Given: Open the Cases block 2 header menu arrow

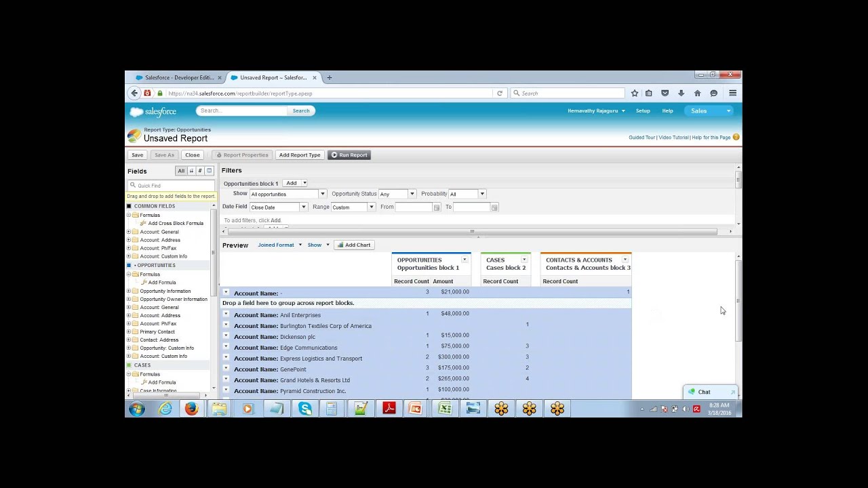Looking at the screenshot, I should [x=523, y=260].
